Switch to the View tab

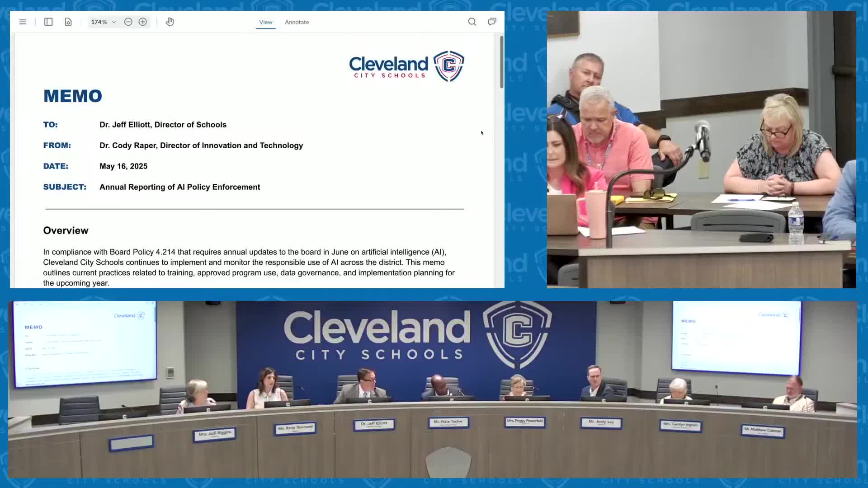265,22
